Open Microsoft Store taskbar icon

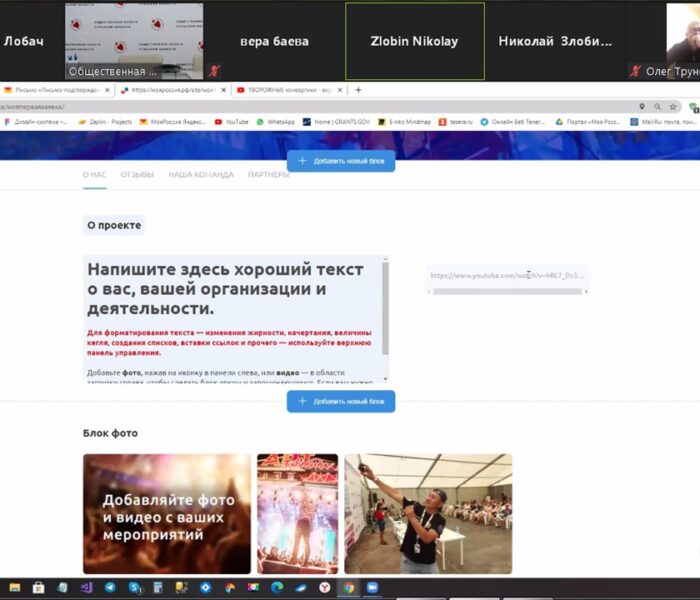(x=39, y=588)
